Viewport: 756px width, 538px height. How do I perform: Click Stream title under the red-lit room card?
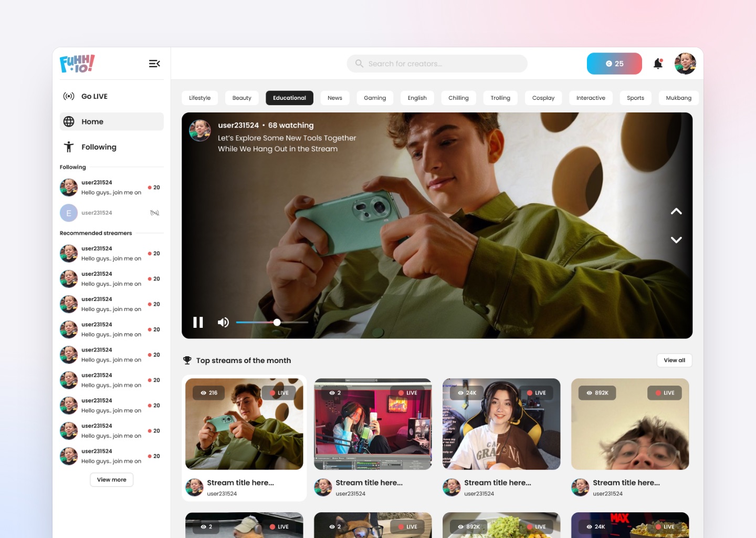(369, 482)
